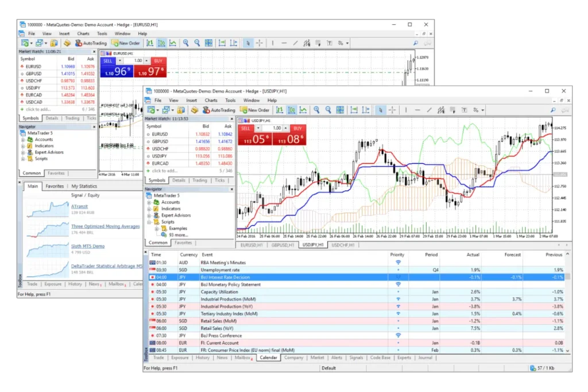The height and width of the screenshot is (392, 588).
Task: Click search magnifier icon in USDJPY window
Action: 553,110
